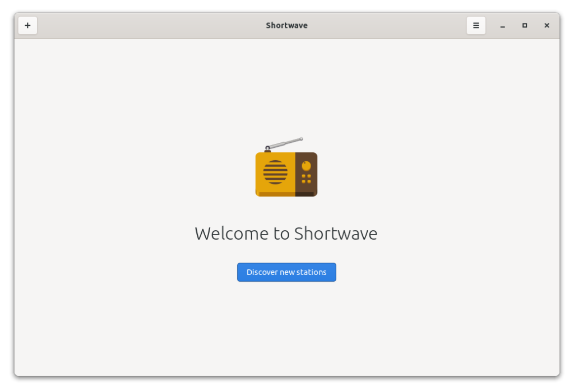Screen dimensions: 574x392
Task: Minimize the Shortwave window
Action: pos(503,26)
